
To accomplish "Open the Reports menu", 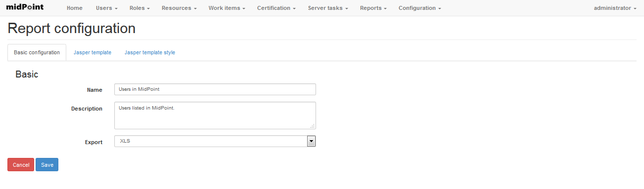I will click(373, 8).
